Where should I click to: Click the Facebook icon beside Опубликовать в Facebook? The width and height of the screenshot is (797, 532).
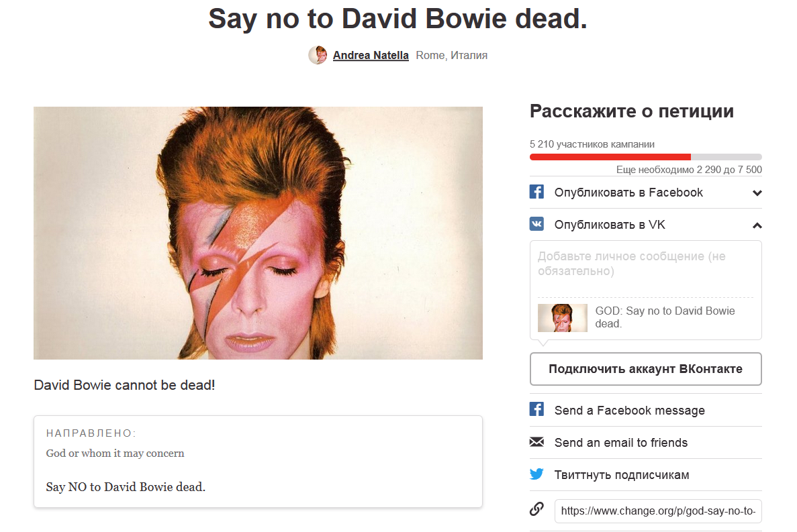click(x=536, y=192)
